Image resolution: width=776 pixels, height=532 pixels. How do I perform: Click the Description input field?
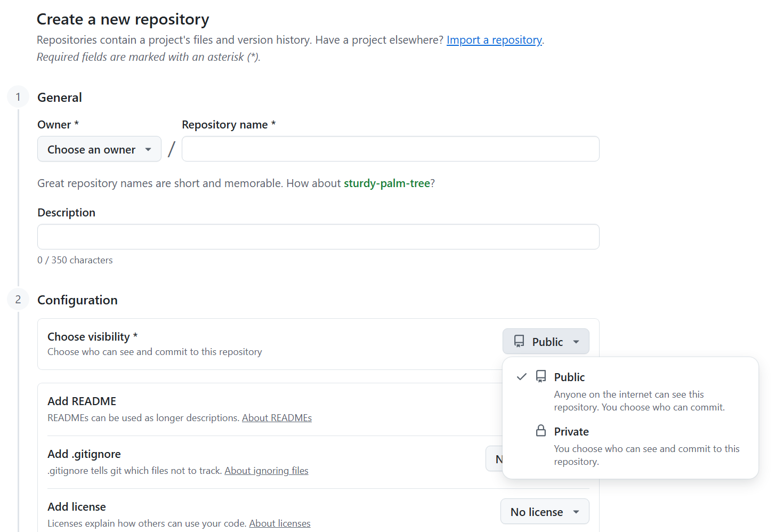(x=318, y=236)
